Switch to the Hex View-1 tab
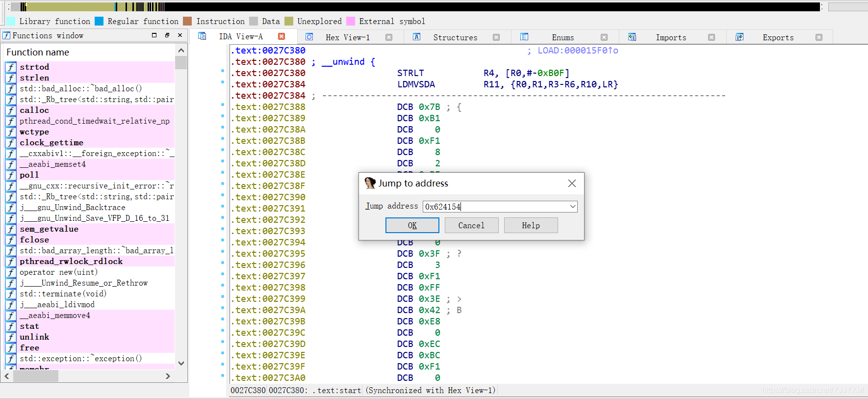Image resolution: width=868 pixels, height=399 pixels. click(x=348, y=37)
